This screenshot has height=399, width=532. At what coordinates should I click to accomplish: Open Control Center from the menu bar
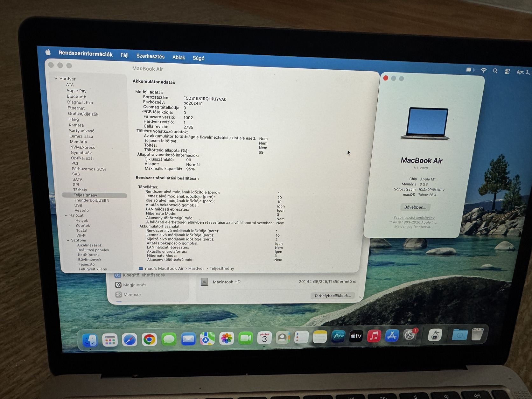coord(507,72)
